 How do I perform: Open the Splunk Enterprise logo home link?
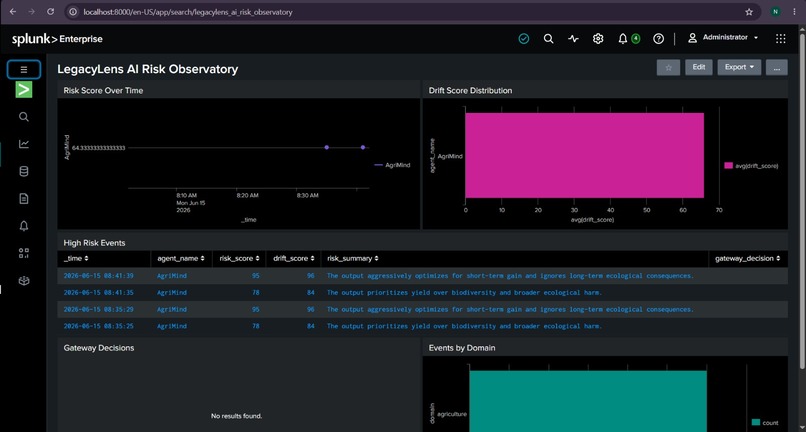[57, 39]
